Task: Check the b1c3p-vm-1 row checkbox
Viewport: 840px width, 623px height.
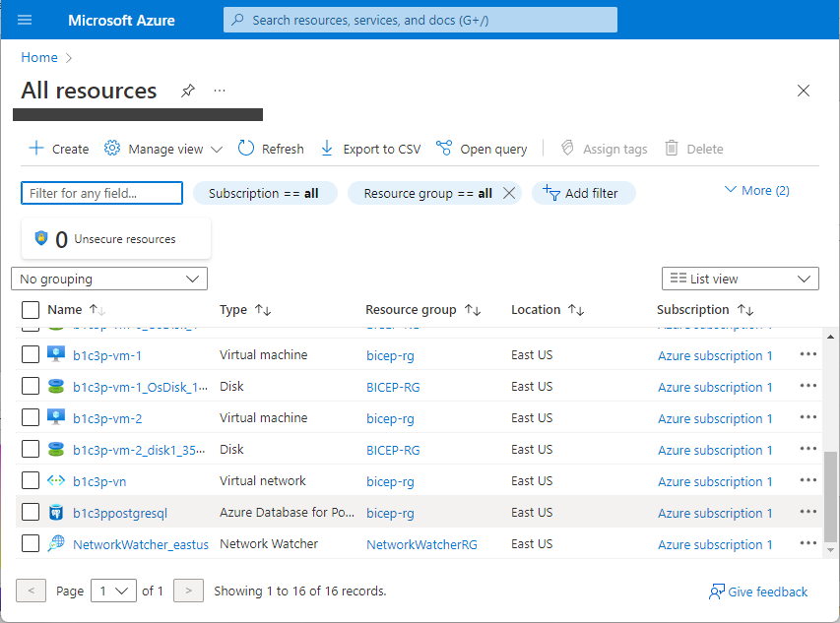Action: tap(31, 354)
